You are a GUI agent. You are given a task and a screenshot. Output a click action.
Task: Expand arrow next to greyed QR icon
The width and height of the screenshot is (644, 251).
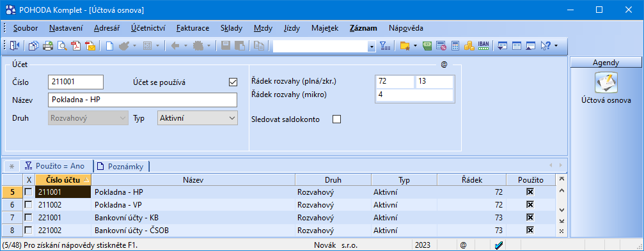pyautogui.click(x=158, y=46)
